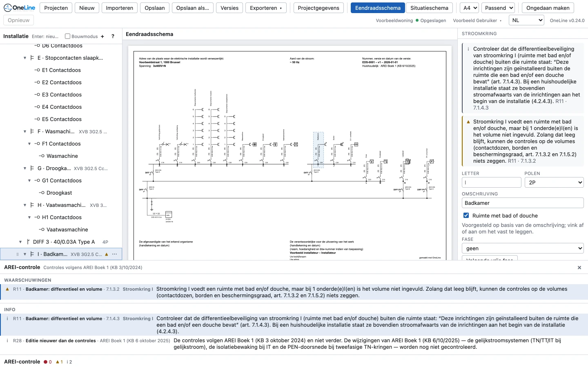Collapse the F · Wasmachine circuit node

coord(25,132)
